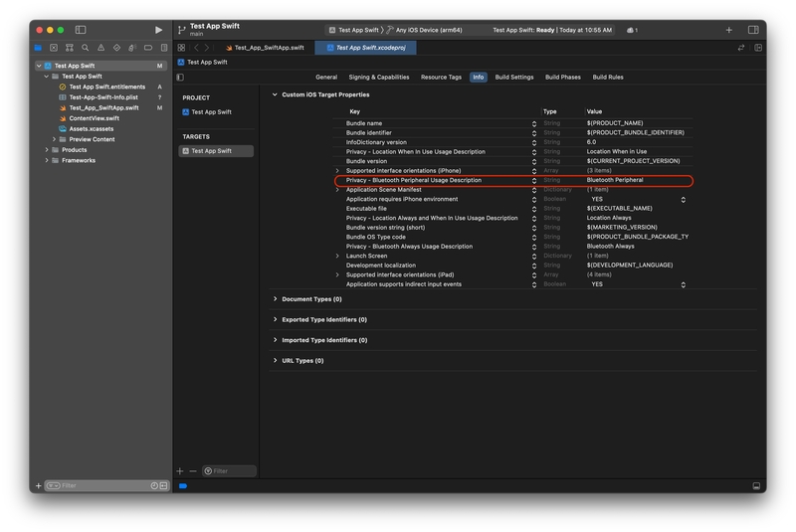Hide the project and targets list sidebar
This screenshot has width=796, height=532.
click(180, 77)
